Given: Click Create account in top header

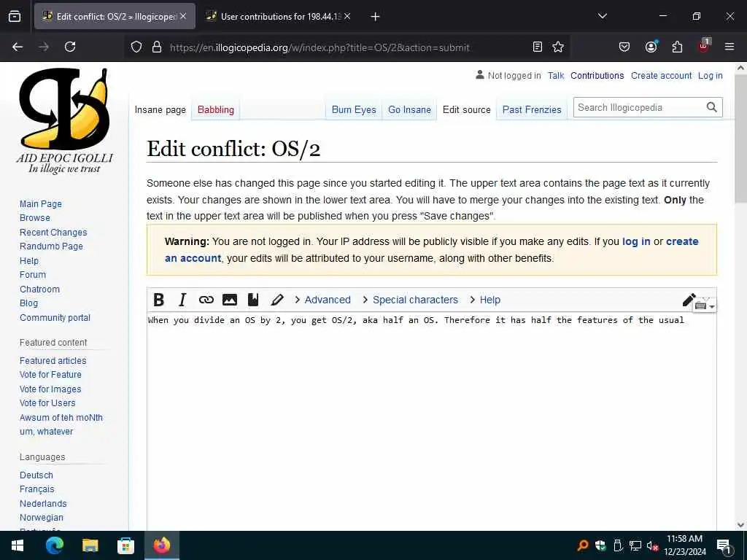Looking at the screenshot, I should [x=661, y=75].
